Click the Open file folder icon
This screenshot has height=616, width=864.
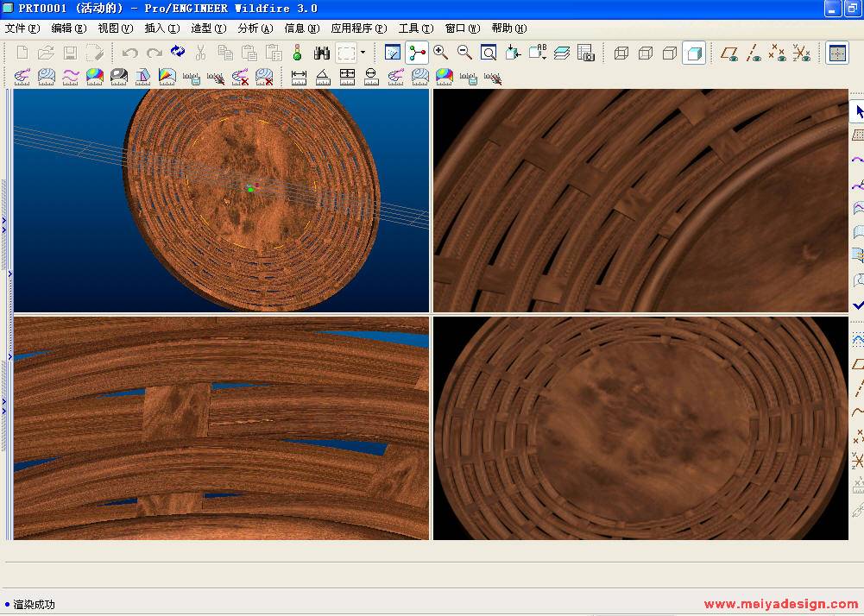[47, 53]
